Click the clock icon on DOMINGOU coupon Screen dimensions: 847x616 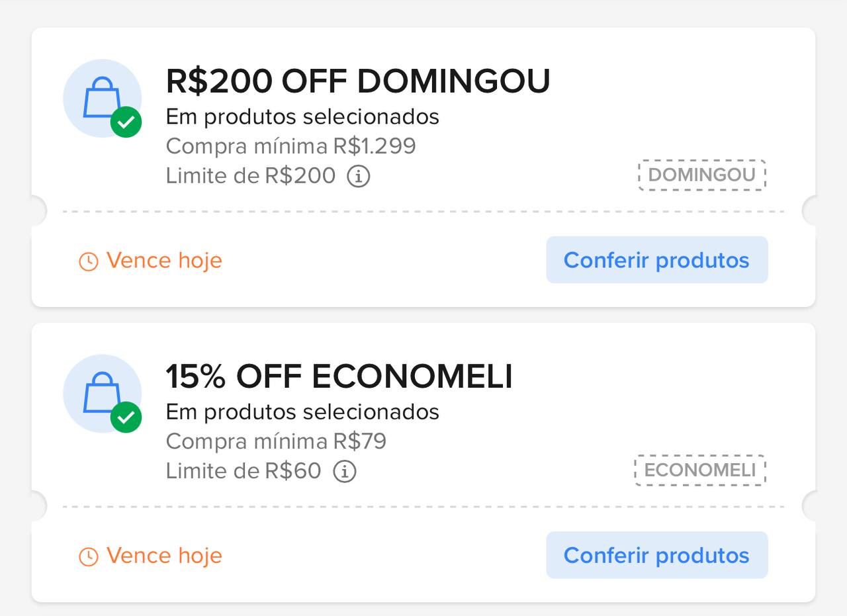click(88, 261)
